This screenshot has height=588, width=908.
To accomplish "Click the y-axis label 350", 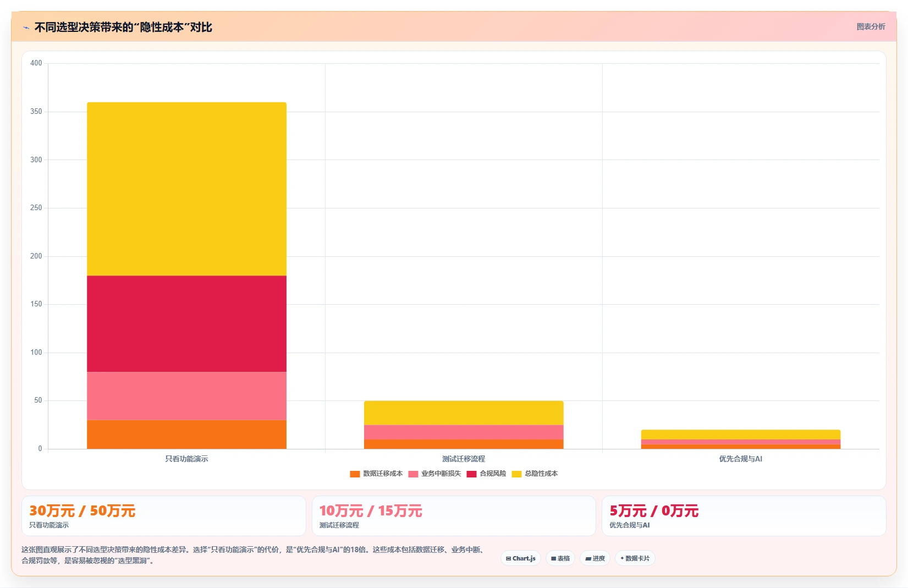I will click(36, 112).
